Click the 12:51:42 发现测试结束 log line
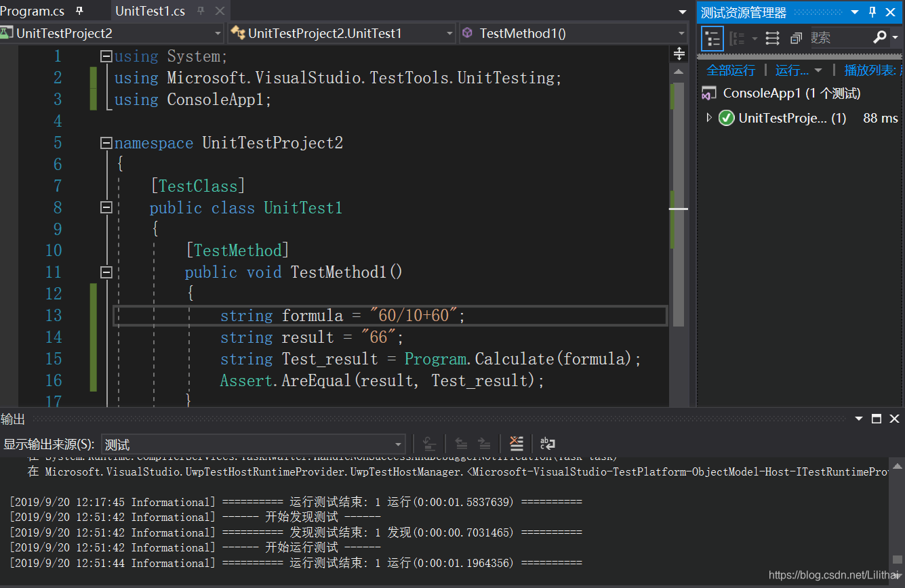Viewport: 905px width, 588px height. pos(296,532)
